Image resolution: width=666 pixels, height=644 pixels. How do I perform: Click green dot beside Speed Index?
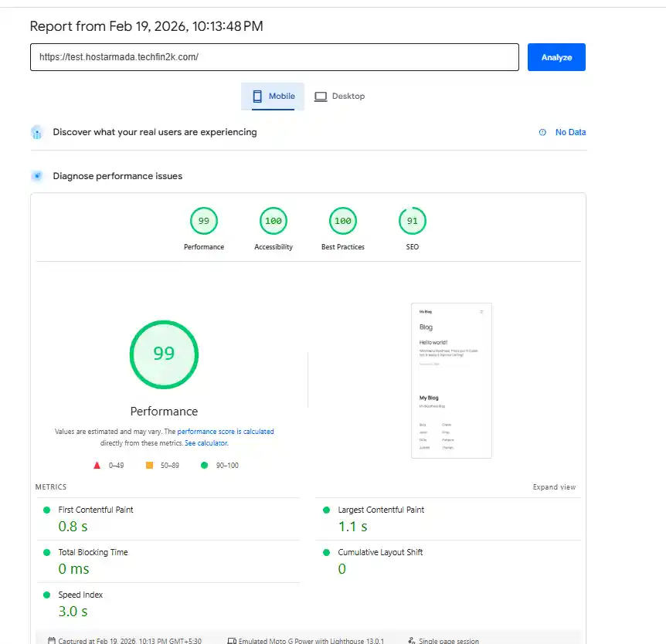click(46, 595)
